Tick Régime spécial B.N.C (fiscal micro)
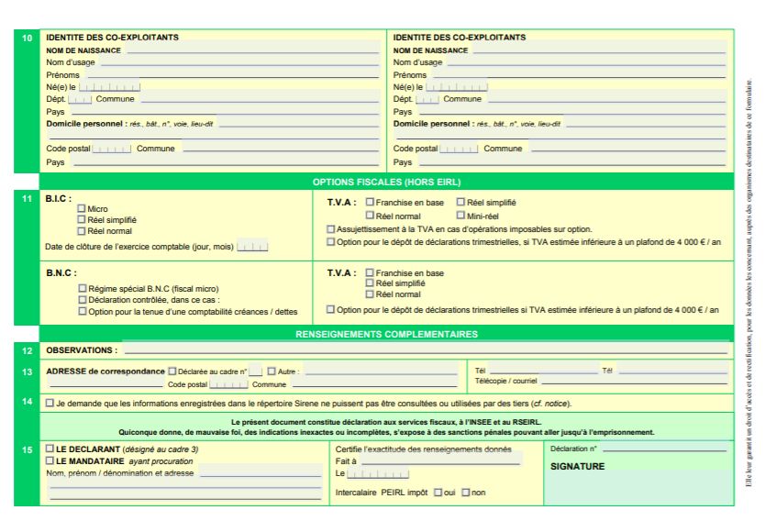Screen dimensions: 765x532 click(82, 289)
